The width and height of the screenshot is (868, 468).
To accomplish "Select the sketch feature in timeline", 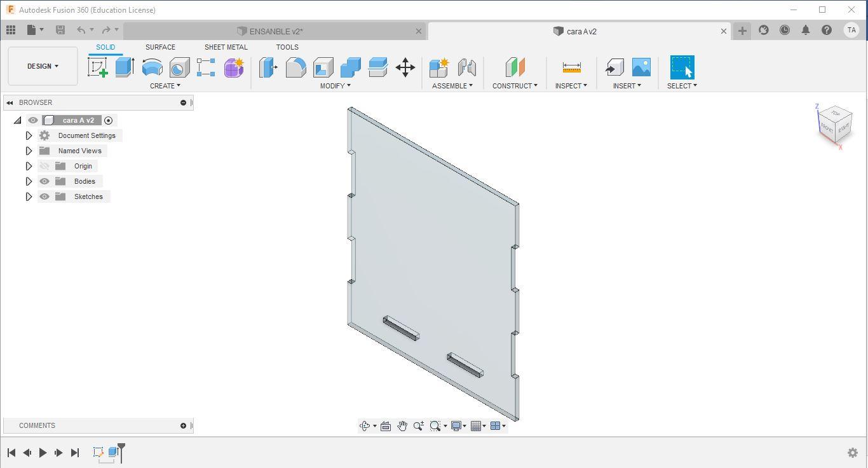I will coord(98,452).
